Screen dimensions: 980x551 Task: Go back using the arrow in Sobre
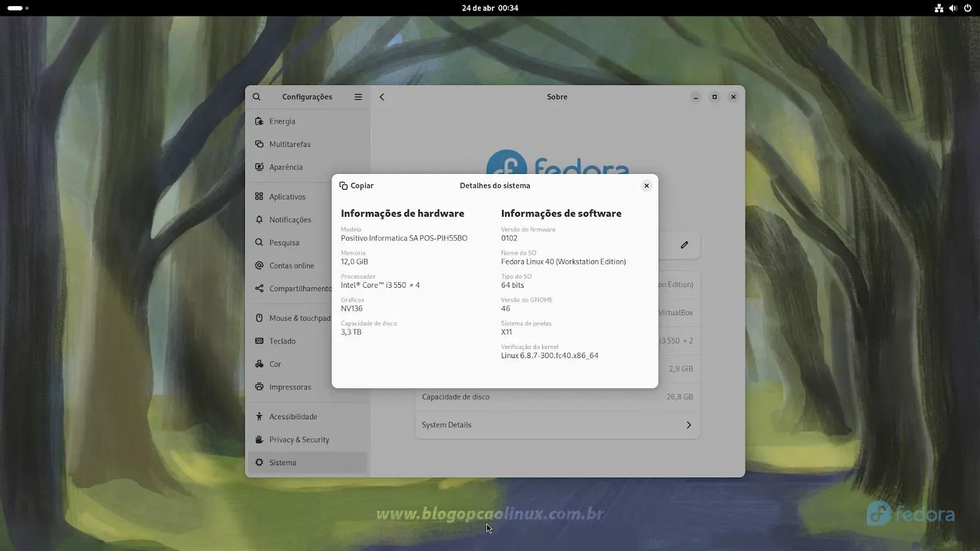tap(382, 97)
